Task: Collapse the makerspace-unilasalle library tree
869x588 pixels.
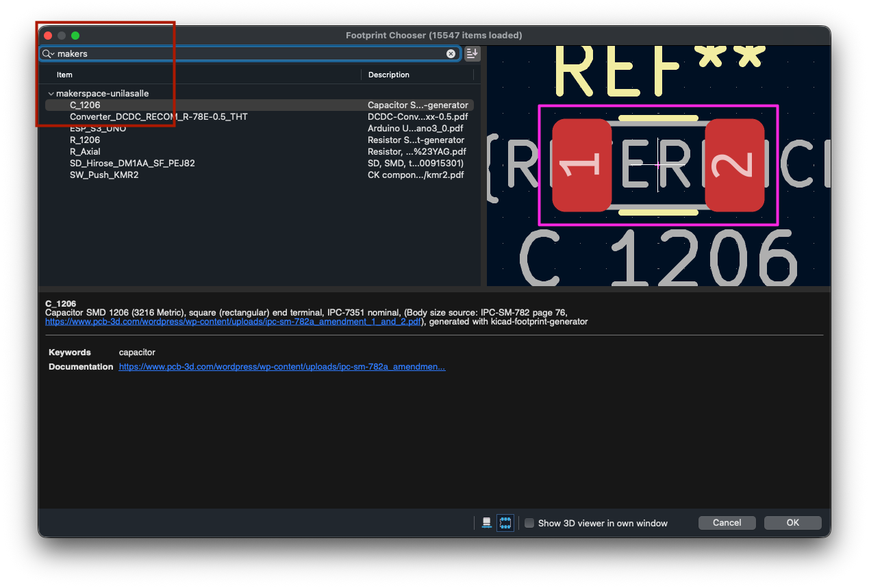Action: [x=51, y=94]
